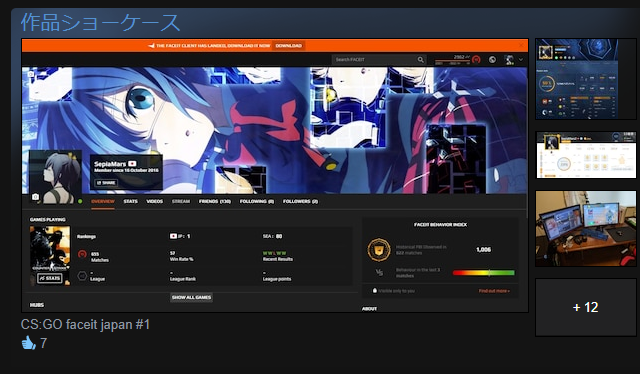Click the 1,006 behavior index value
This screenshot has height=374, width=640.
(483, 249)
